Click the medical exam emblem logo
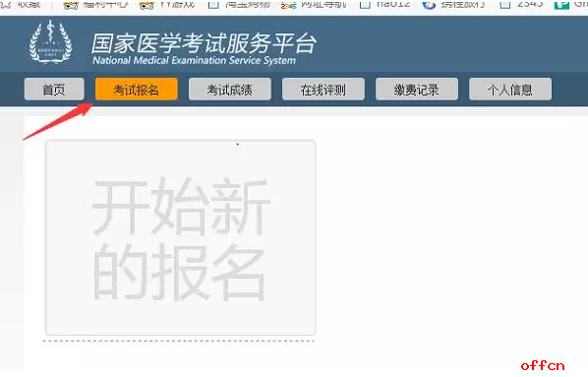 click(x=50, y=42)
